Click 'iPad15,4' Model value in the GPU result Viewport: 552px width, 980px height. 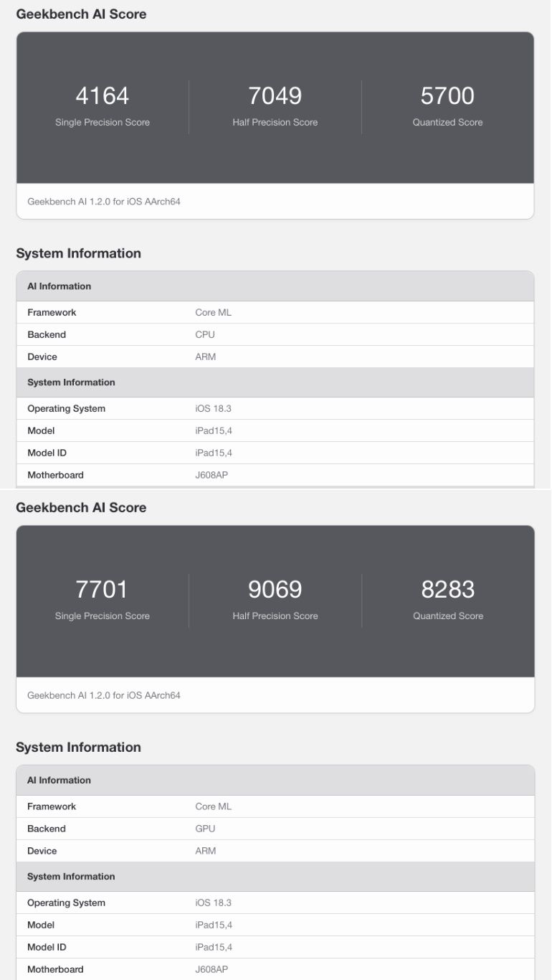point(214,925)
